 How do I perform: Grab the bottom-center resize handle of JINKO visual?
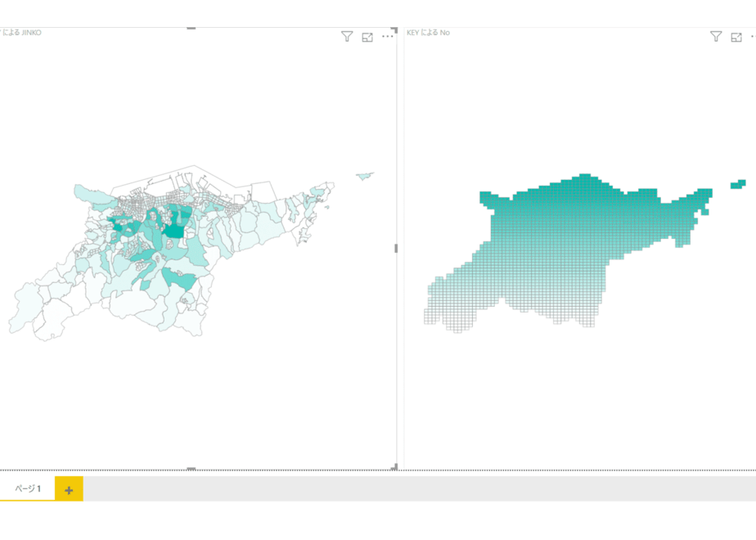pyautogui.click(x=191, y=468)
